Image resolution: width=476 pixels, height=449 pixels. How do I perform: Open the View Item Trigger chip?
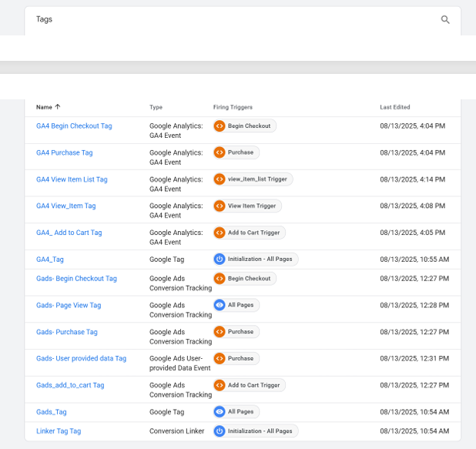(247, 206)
